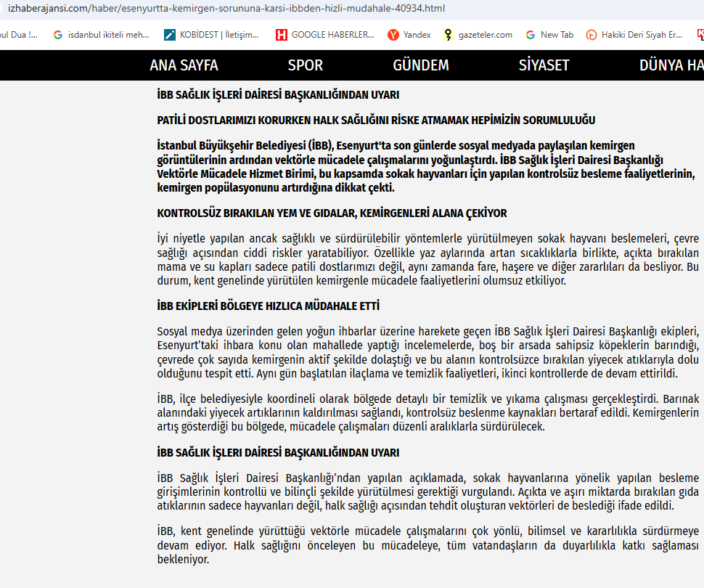The width and height of the screenshot is (704, 588).
Task: Click heading 'İBB EKİPLERİ BÖLGEYE HIZLICA MÜDAHALE ETTİ'
Action: 268,306
